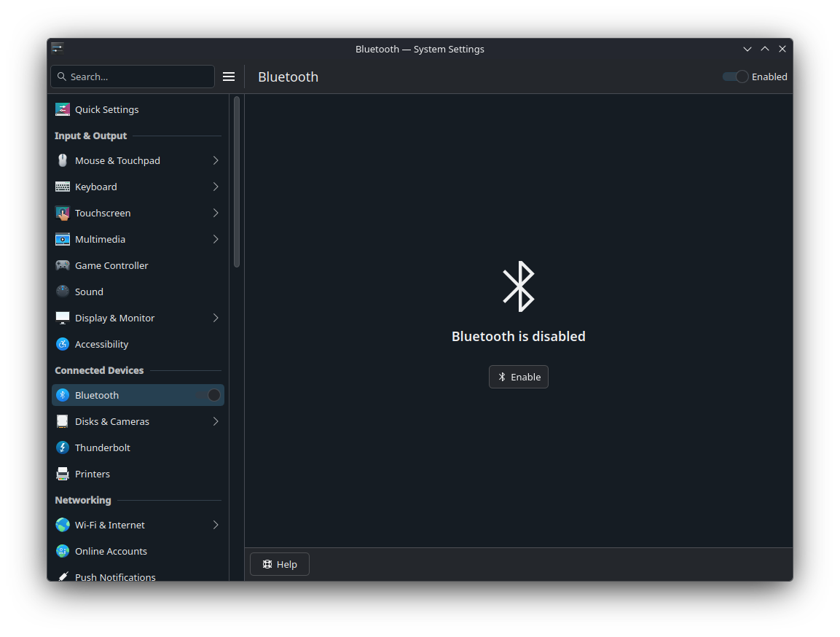Click the sidebar search field
840x637 pixels.
point(133,77)
